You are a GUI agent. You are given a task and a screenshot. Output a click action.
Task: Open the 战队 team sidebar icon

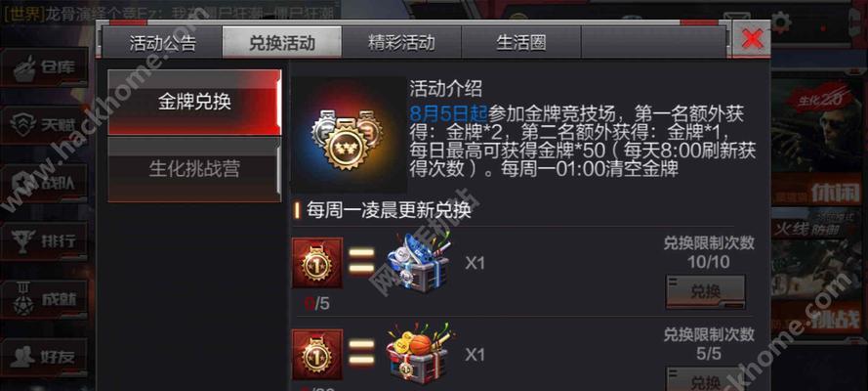coord(44,184)
